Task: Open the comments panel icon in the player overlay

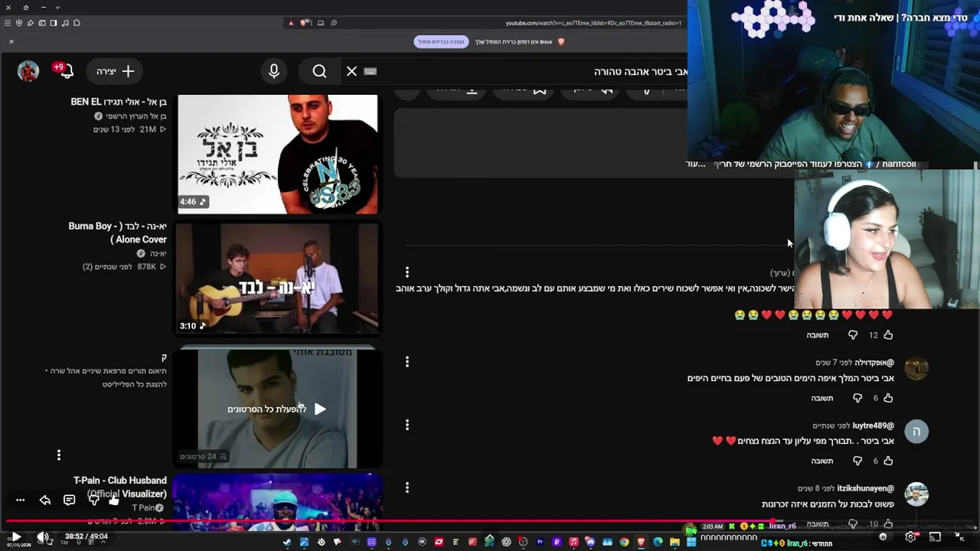Action: (69, 500)
